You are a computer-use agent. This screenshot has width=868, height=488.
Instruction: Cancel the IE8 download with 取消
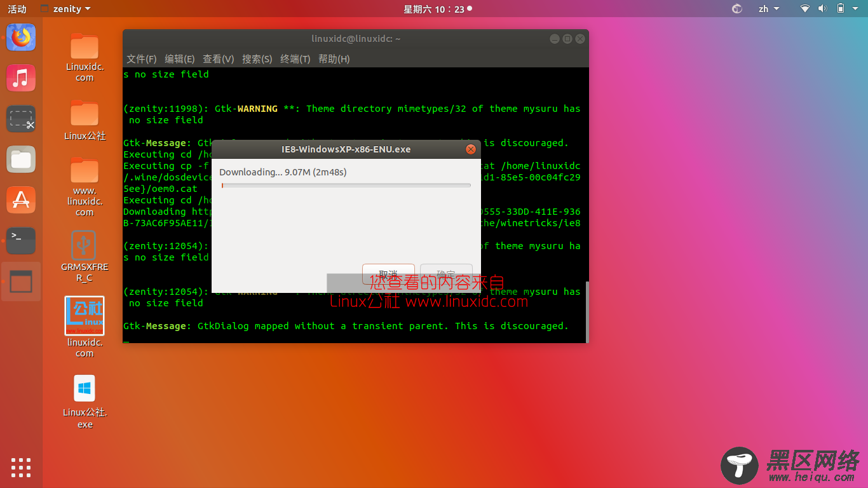pyautogui.click(x=388, y=274)
